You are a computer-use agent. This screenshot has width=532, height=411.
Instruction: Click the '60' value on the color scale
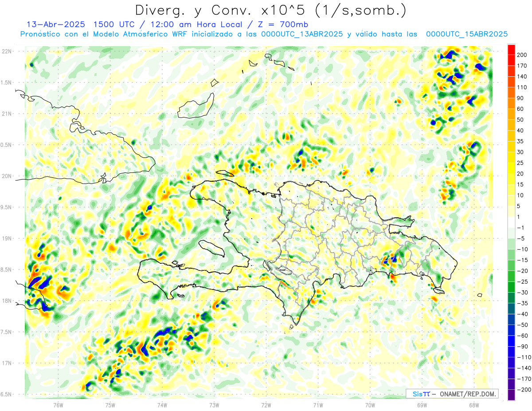coord(520,109)
